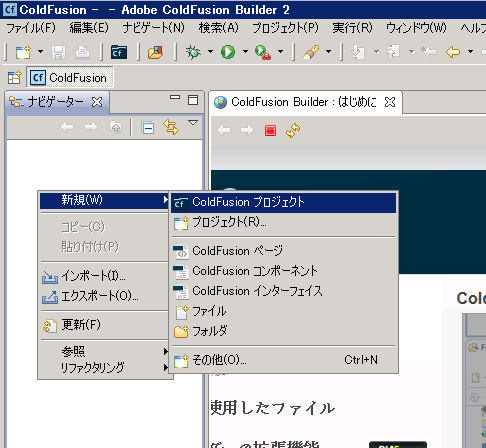Close the ナビゲーター view tab
The width and height of the screenshot is (486, 448).
coord(97,102)
